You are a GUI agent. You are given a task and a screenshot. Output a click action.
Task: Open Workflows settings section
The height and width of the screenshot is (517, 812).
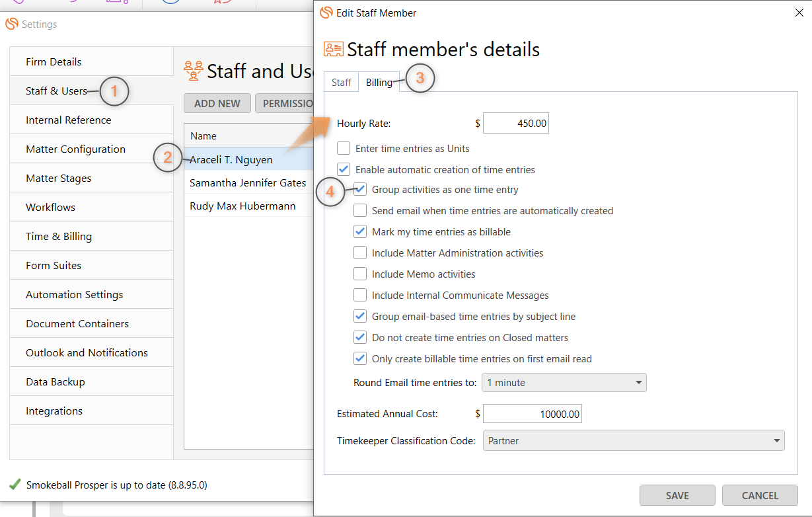tap(91, 208)
